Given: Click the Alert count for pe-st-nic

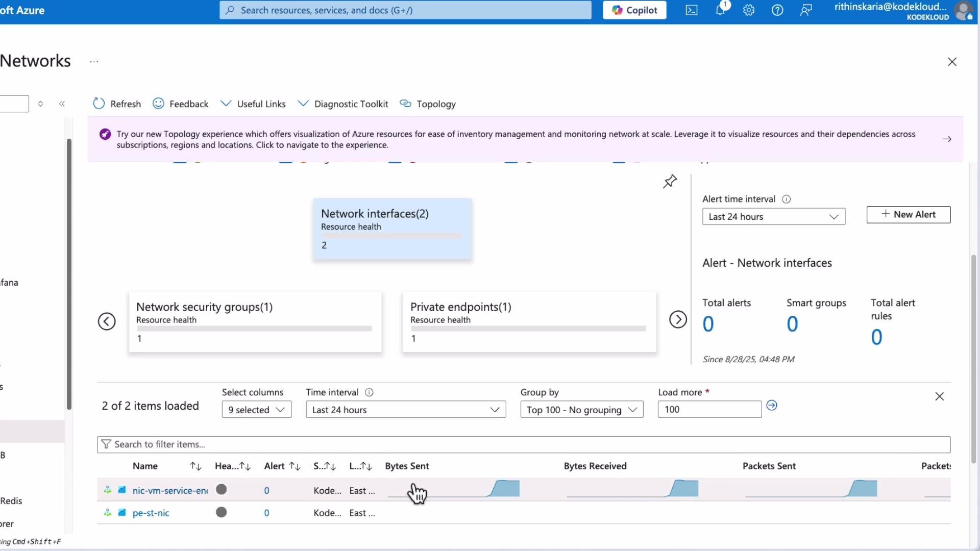Looking at the screenshot, I should [x=266, y=513].
